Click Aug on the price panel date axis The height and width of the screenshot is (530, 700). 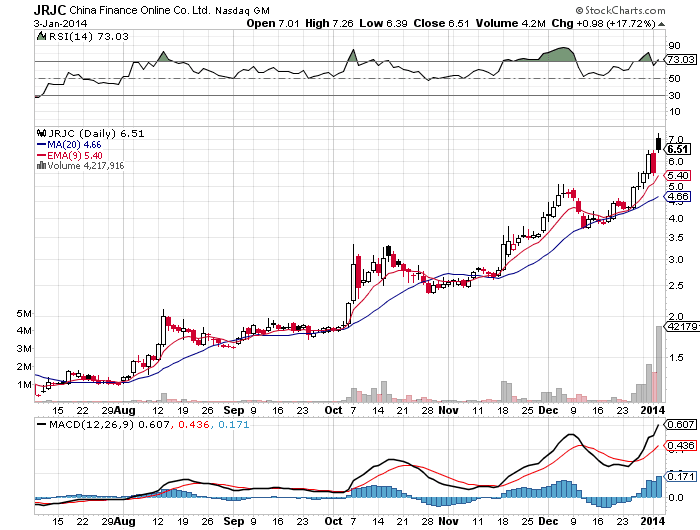pyautogui.click(x=125, y=410)
